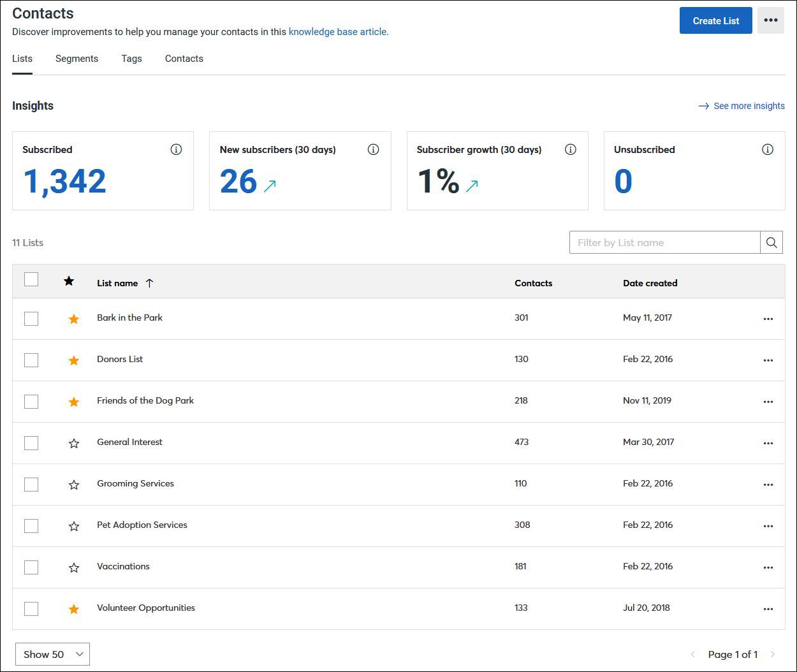Viewport: 797px width, 672px height.
Task: Click the 1,342 subscribed count
Action: point(64,182)
